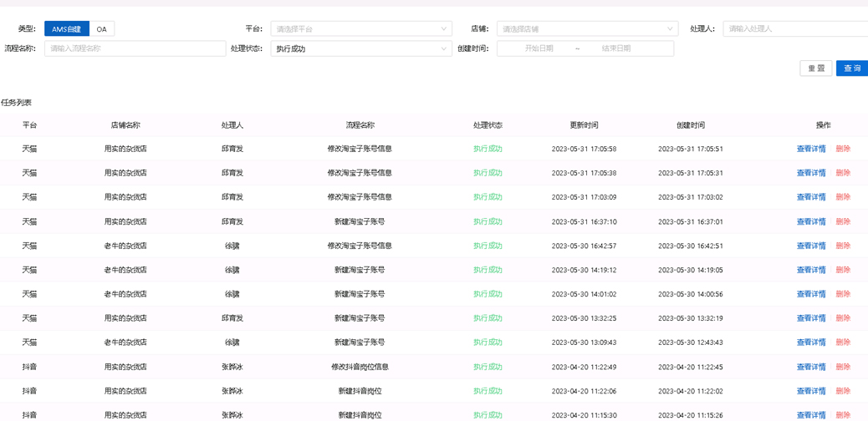The image size is (868, 421).
Task: Delete the task updated 2023-05-30 16:42:57
Action: click(843, 246)
